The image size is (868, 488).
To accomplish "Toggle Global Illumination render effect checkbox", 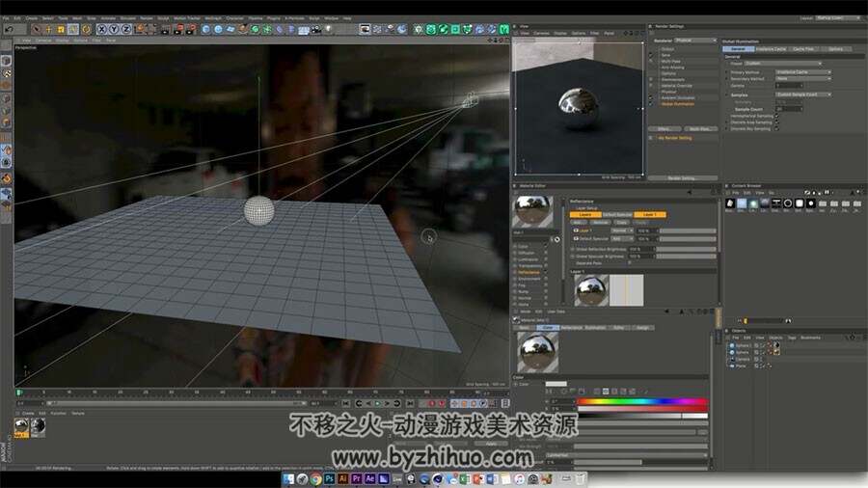I will pos(651,104).
